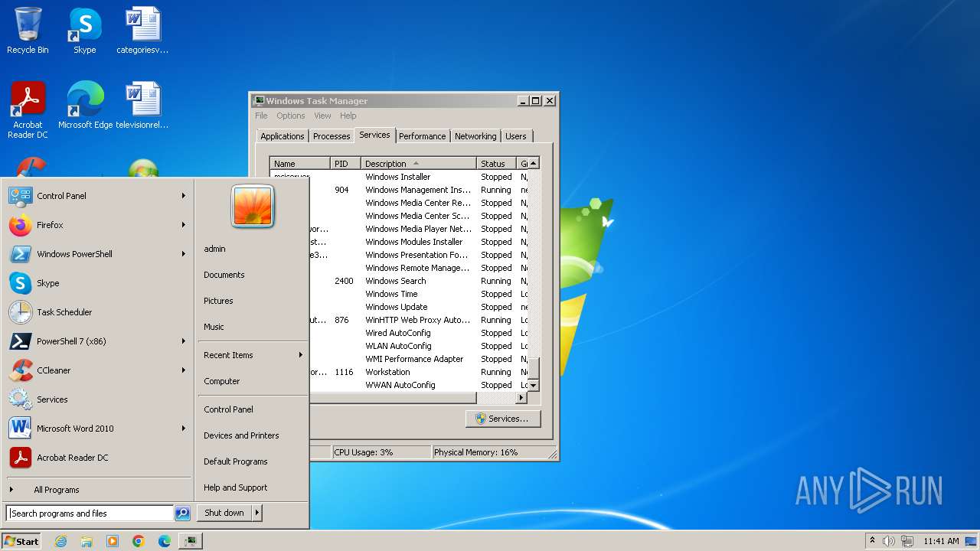Image resolution: width=980 pixels, height=551 pixels.
Task: Open File Explorer from taskbar
Action: (87, 541)
